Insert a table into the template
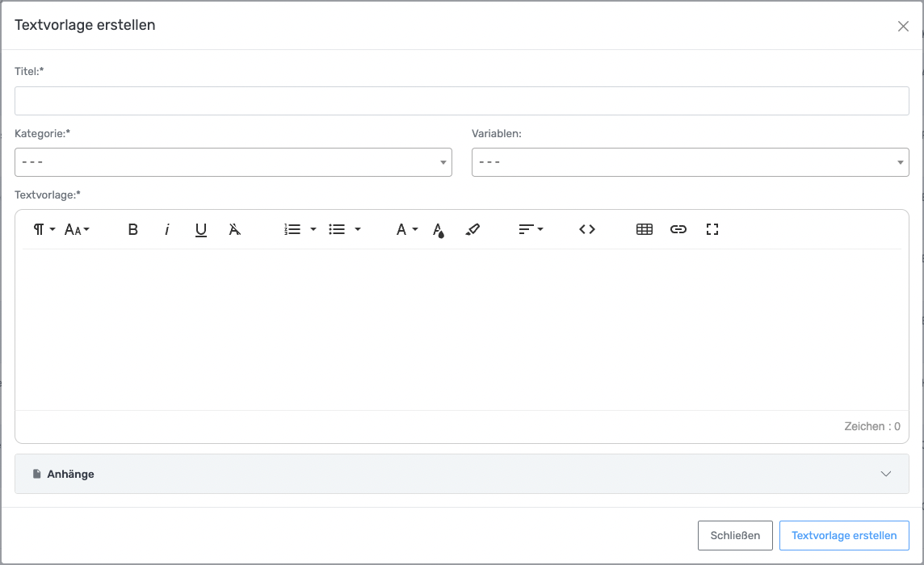The width and height of the screenshot is (924, 565). coord(645,230)
